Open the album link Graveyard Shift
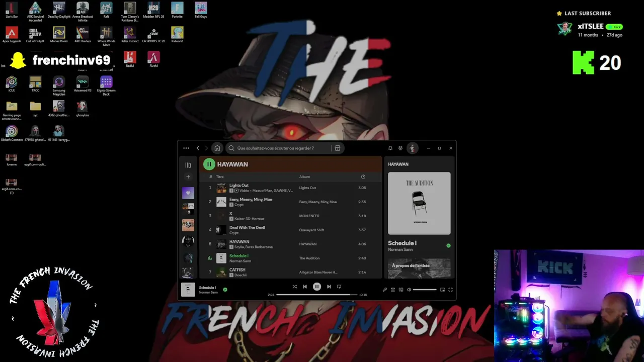The height and width of the screenshot is (362, 644). pyautogui.click(x=311, y=230)
